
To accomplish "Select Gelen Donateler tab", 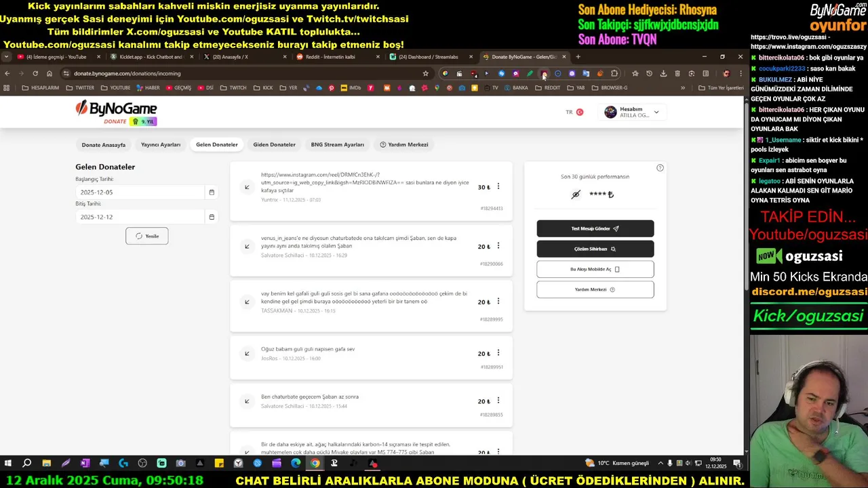I will (x=217, y=144).
